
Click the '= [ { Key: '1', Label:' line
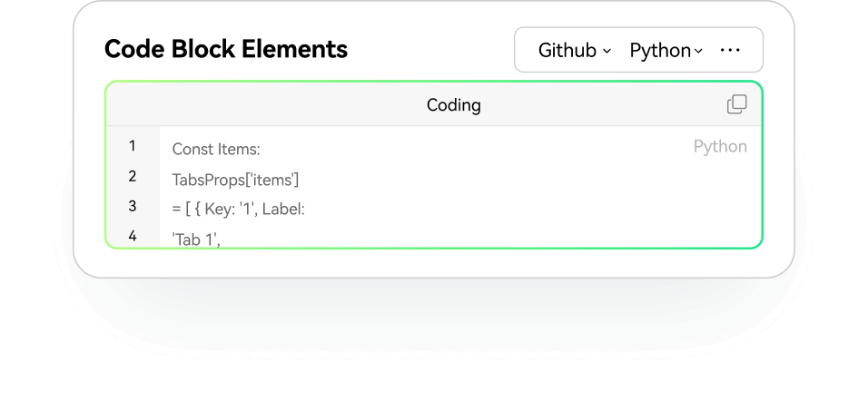(238, 210)
